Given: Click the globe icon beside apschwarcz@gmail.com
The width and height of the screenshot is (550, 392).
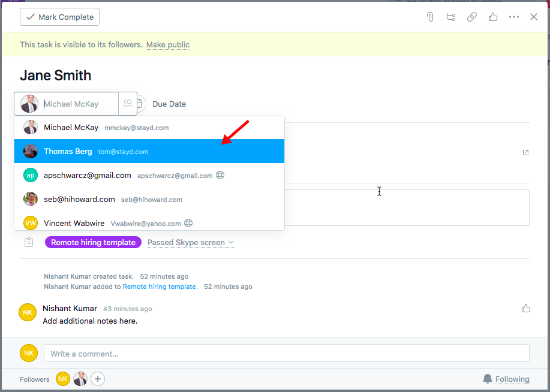Looking at the screenshot, I should click(x=220, y=175).
